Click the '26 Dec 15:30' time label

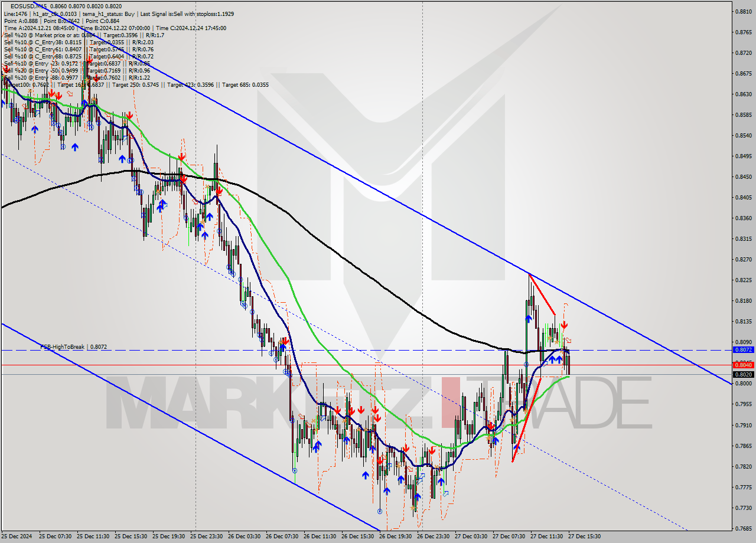coord(358,537)
